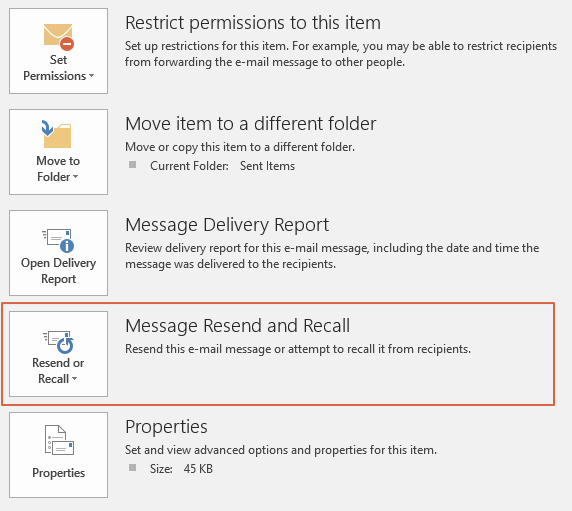Click 'Set and view advanced options' description
The width and height of the screenshot is (572, 511).
coord(281,450)
